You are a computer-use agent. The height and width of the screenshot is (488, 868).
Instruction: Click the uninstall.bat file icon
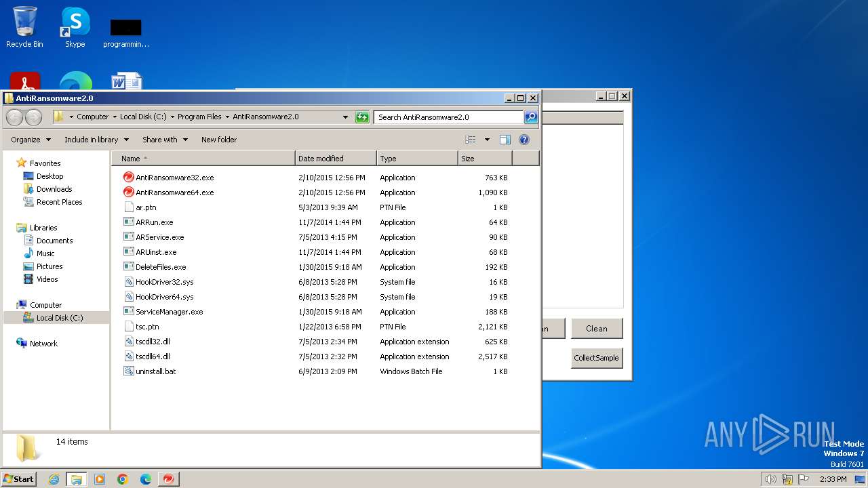pos(129,371)
